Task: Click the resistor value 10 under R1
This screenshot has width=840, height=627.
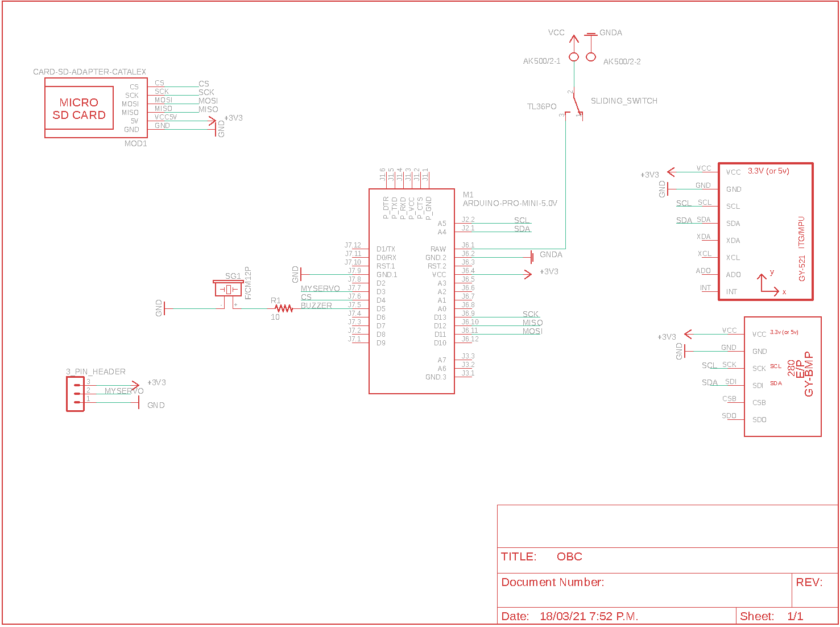Action: (275, 317)
